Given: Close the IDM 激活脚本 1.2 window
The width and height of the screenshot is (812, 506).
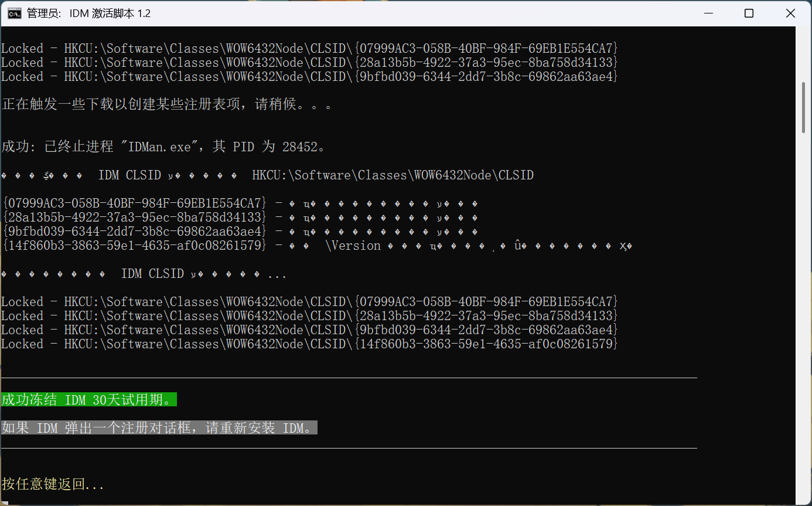Looking at the screenshot, I should click(790, 13).
